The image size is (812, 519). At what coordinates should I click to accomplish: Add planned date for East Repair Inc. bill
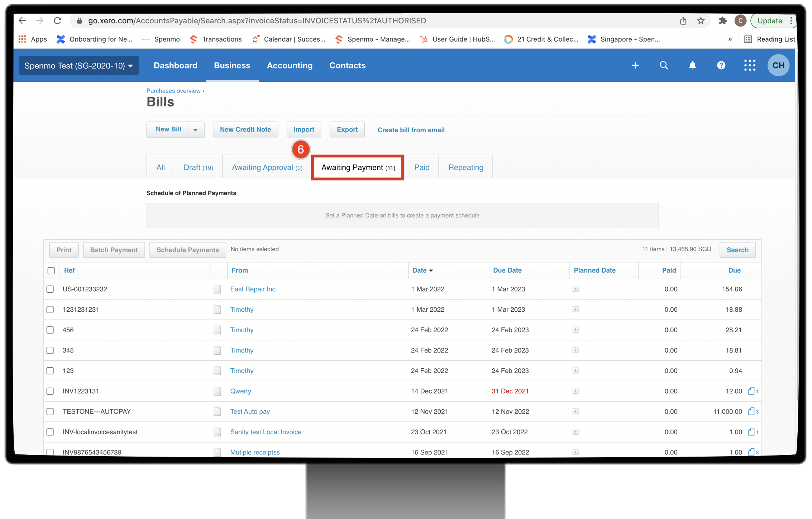[575, 289]
